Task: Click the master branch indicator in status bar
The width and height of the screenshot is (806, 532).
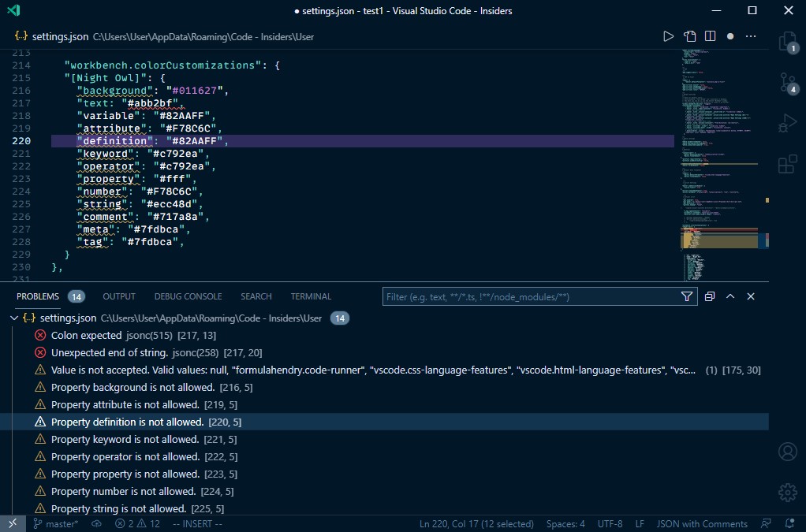Action: (x=55, y=524)
